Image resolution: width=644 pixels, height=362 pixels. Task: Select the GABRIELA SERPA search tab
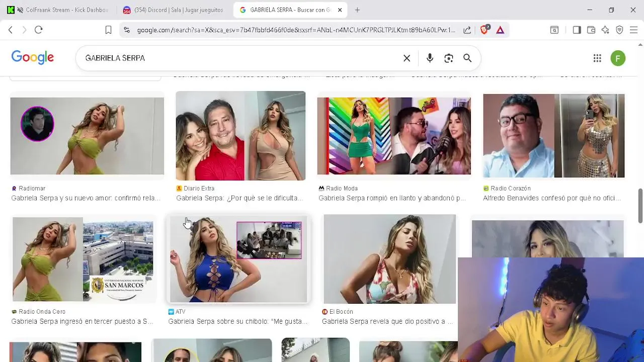click(290, 10)
